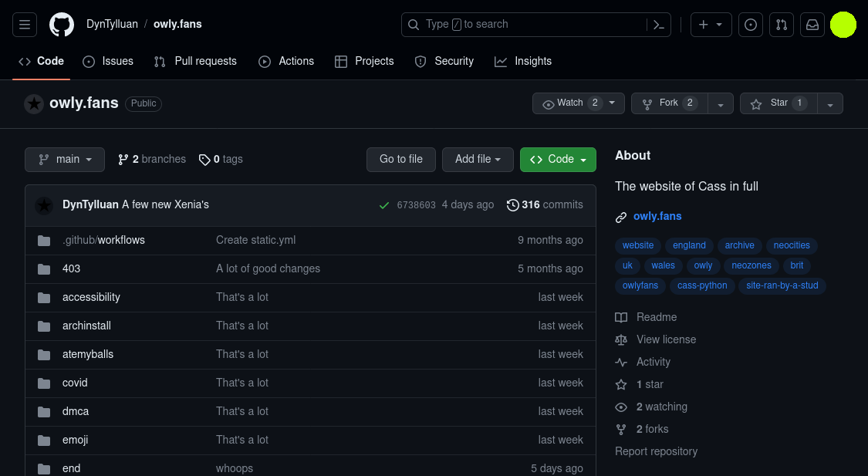
Task: Click the lime green profile avatar
Action: click(x=843, y=25)
